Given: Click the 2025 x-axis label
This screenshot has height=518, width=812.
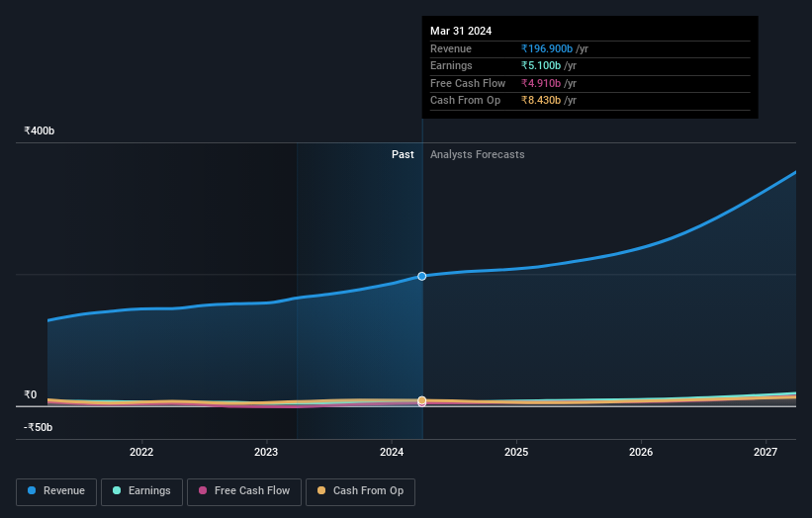Looking at the screenshot, I should (516, 453).
